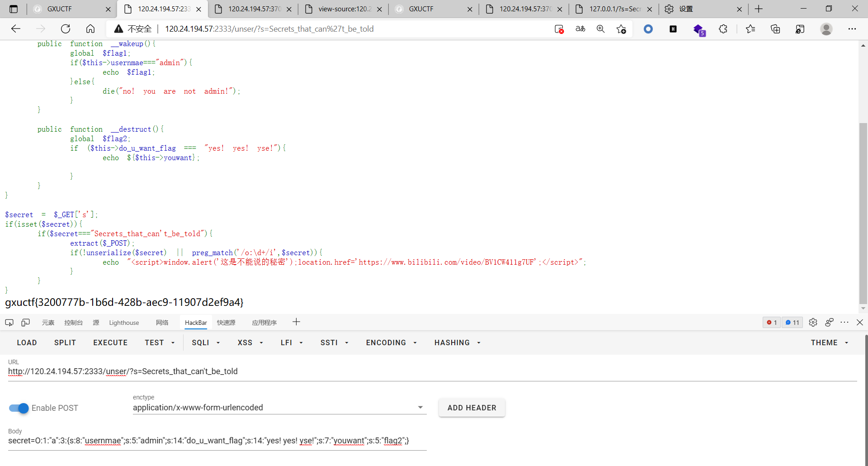Switch to the 快速源 tab

click(226, 323)
